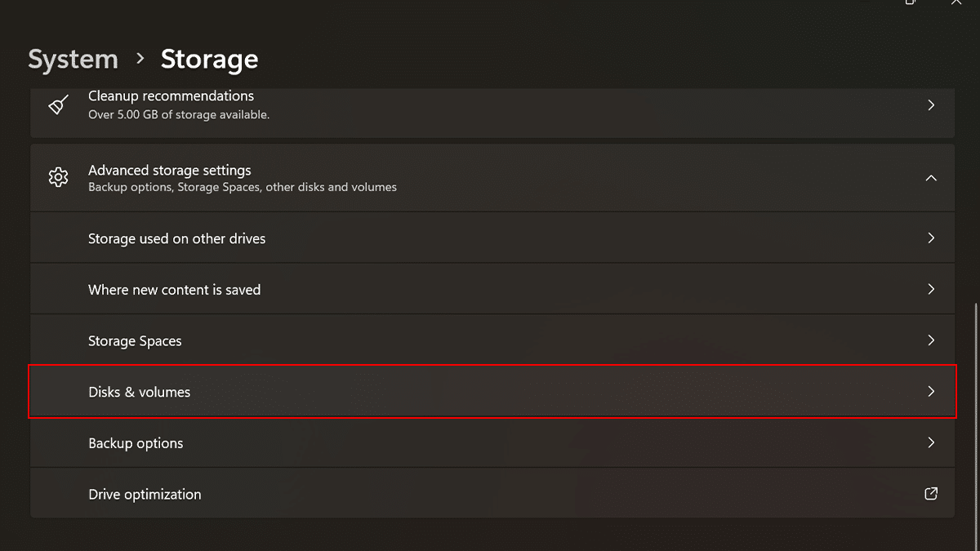Click the arrow for Storage used on other drives
This screenshot has height=551, width=980.
coord(931,238)
